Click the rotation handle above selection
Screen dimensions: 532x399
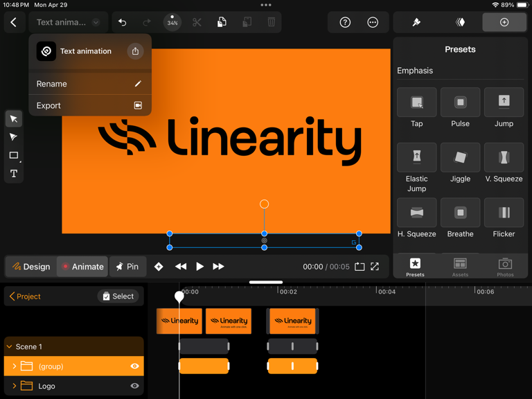(265, 204)
